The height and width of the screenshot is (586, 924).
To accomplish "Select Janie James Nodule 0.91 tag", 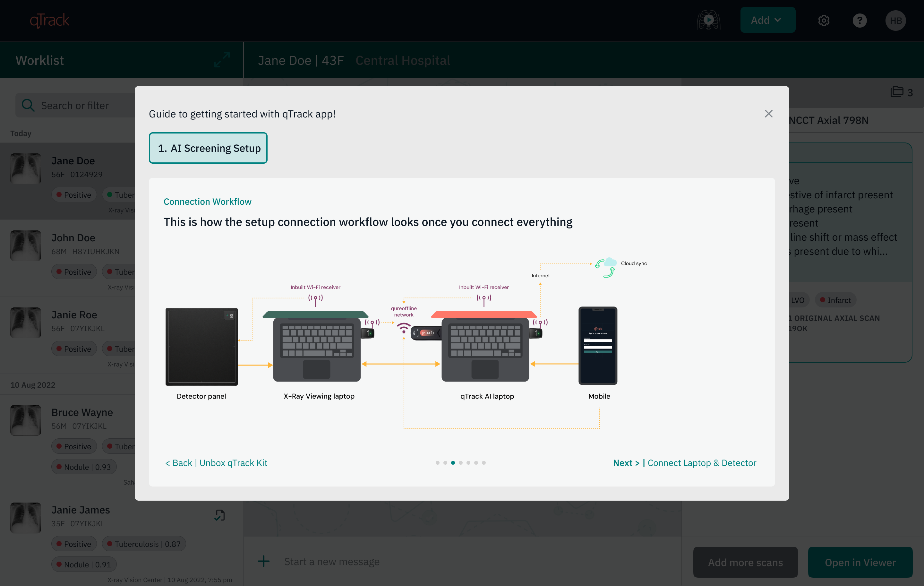I will coord(84,564).
